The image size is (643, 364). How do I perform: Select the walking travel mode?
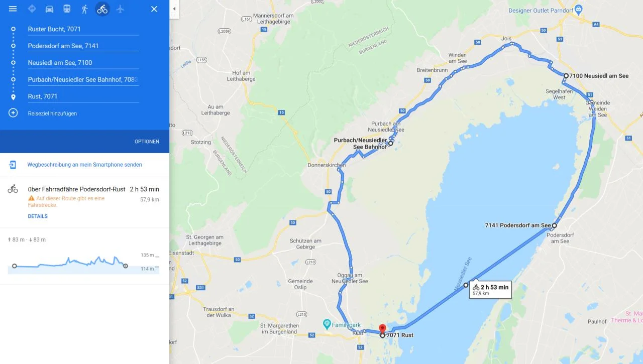(x=84, y=9)
